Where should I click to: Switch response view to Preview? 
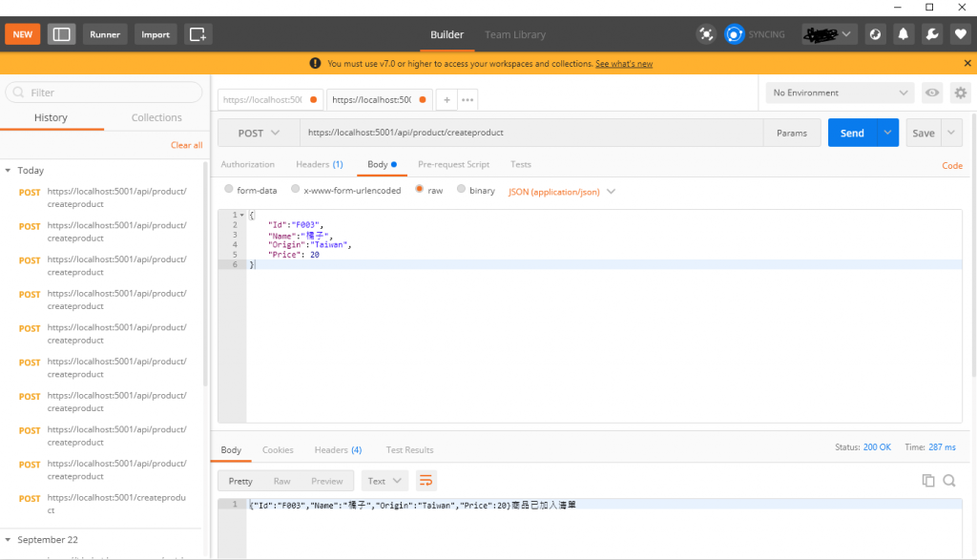coord(326,481)
